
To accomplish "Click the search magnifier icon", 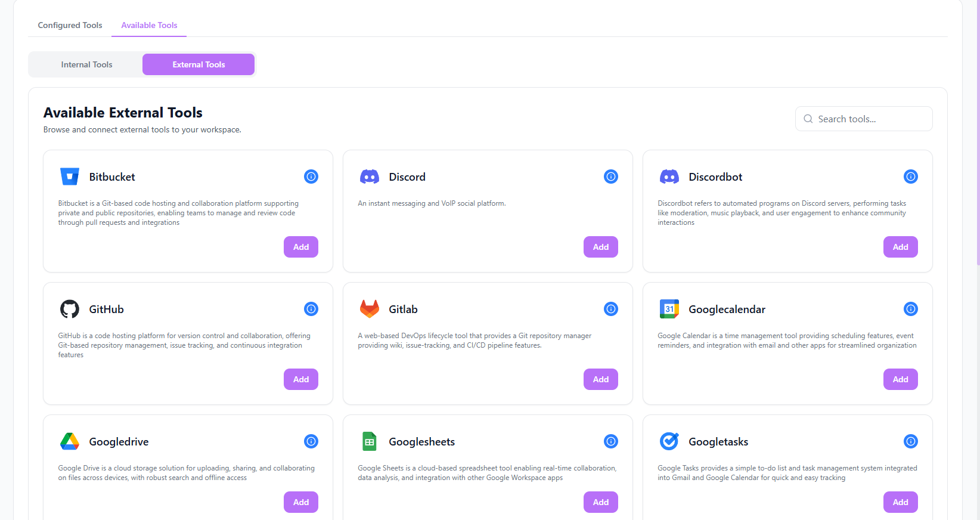I will [808, 119].
